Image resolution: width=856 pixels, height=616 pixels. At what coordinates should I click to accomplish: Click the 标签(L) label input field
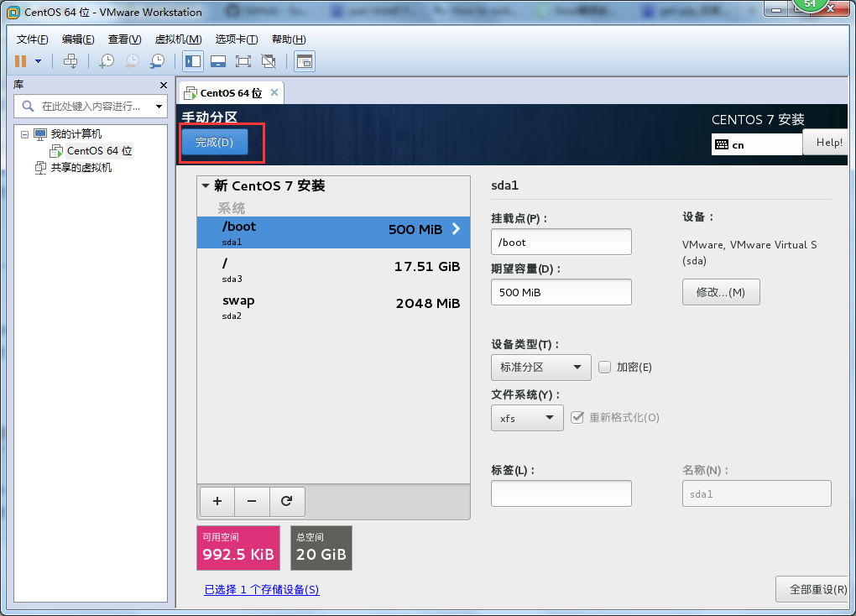pyautogui.click(x=561, y=493)
